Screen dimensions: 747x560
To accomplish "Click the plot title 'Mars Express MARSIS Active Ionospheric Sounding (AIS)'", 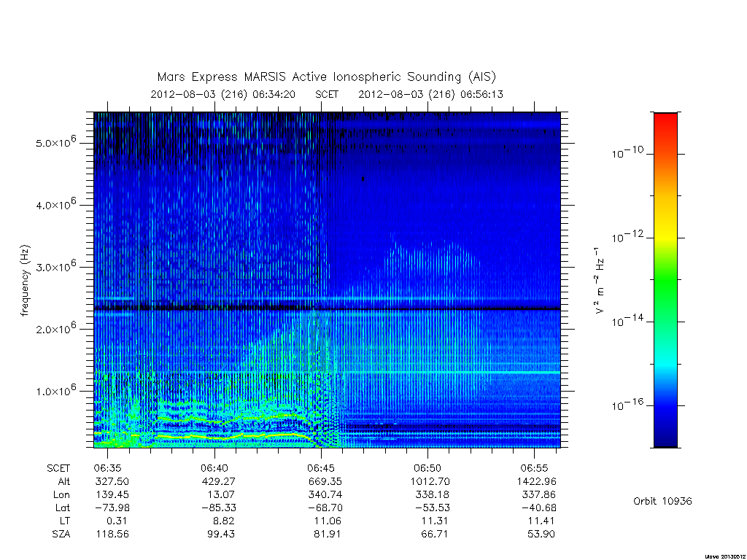I will click(327, 77).
